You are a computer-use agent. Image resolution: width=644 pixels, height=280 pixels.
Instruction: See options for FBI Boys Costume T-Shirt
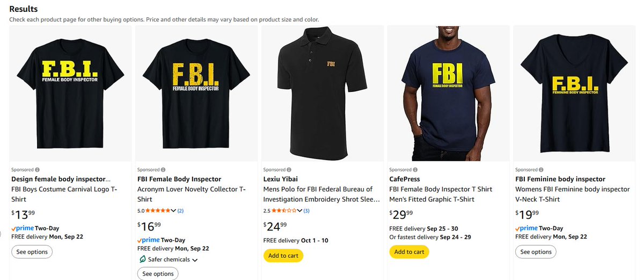[x=32, y=252]
